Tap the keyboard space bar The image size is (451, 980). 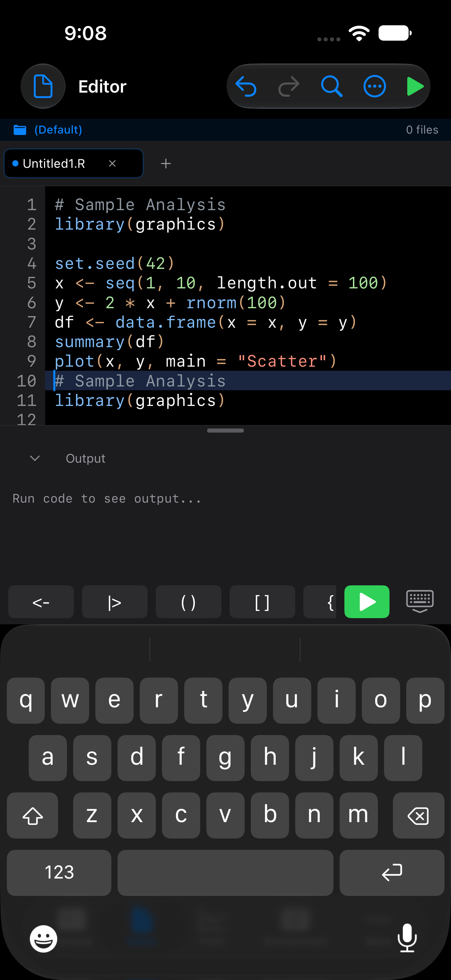[x=225, y=873]
